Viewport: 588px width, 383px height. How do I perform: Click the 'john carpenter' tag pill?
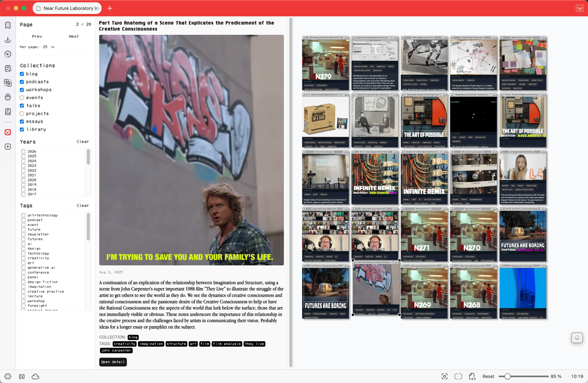[116, 351]
